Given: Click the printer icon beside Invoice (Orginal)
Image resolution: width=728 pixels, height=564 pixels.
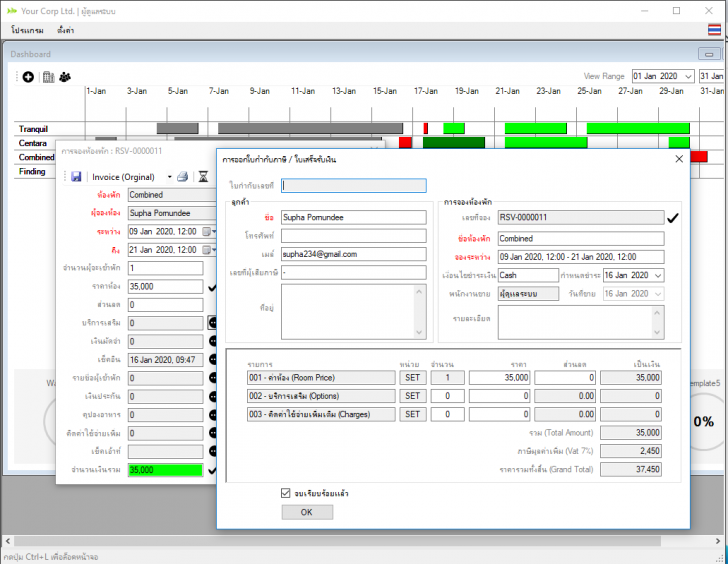Looking at the screenshot, I should click(x=182, y=177).
